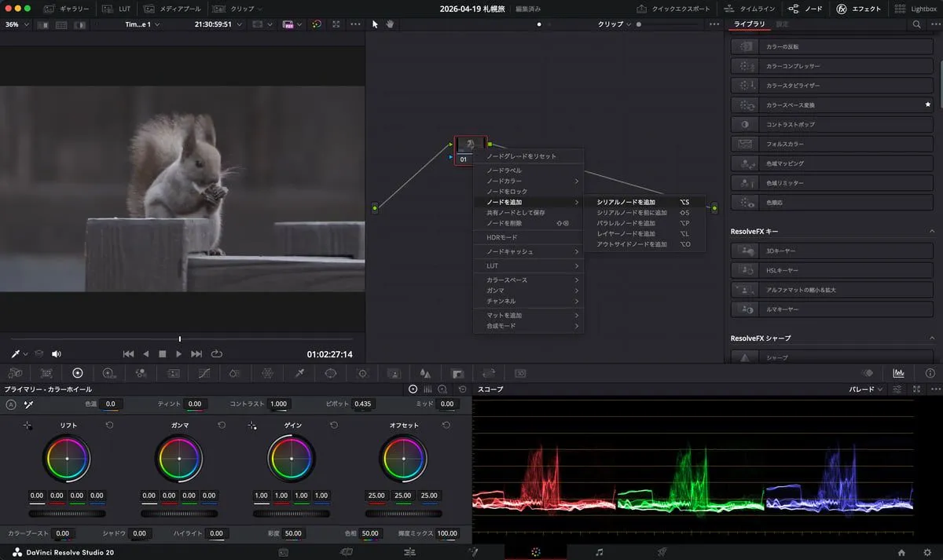Toggle the audio mute speaker icon
The width and height of the screenshot is (943, 560).
coord(57,354)
